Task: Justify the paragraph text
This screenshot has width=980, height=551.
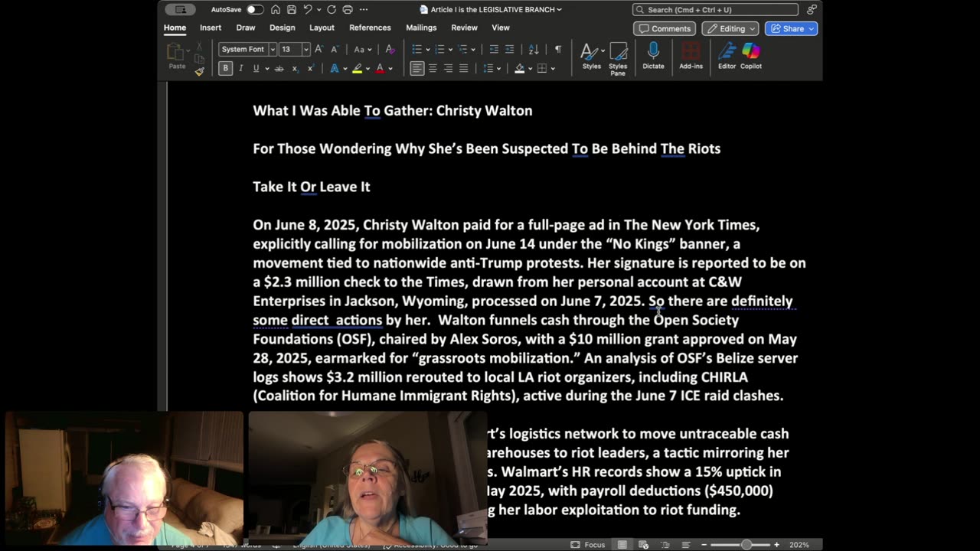Action: pos(463,68)
